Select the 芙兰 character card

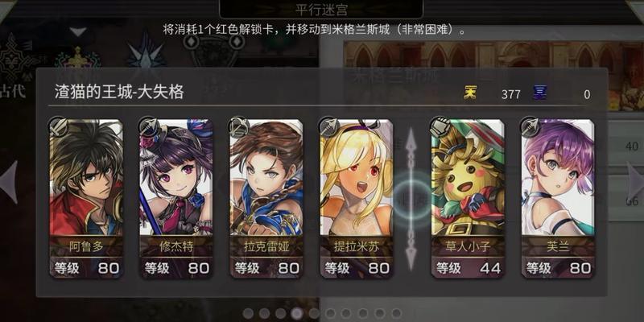(558, 198)
